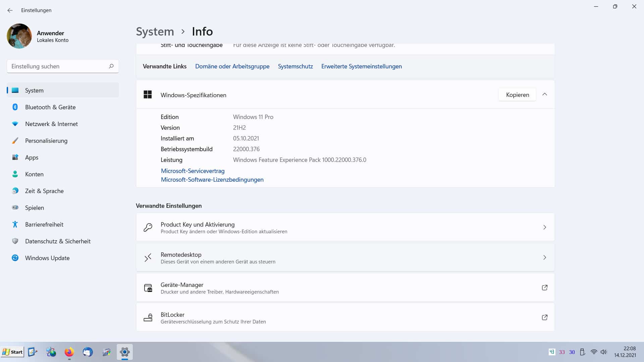Open the volume speaker tray icon

coord(603,352)
